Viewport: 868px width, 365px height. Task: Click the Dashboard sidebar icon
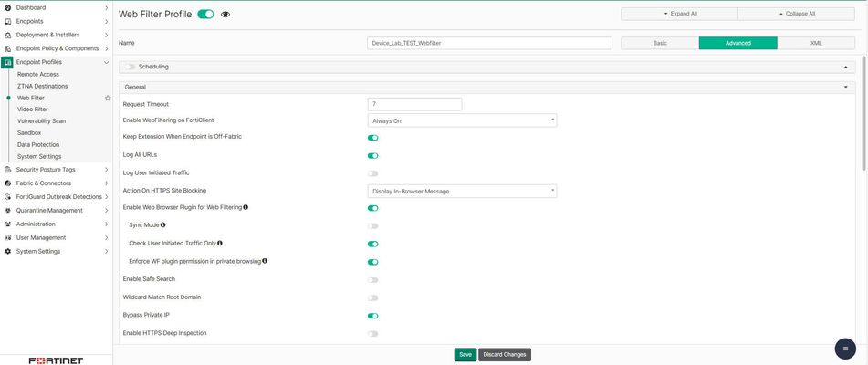coord(7,7)
